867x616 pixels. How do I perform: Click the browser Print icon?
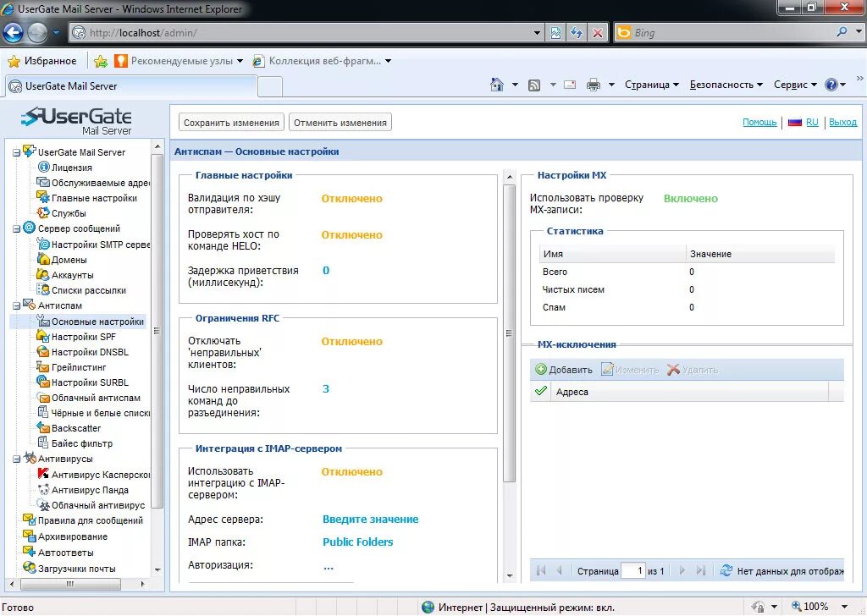[594, 85]
